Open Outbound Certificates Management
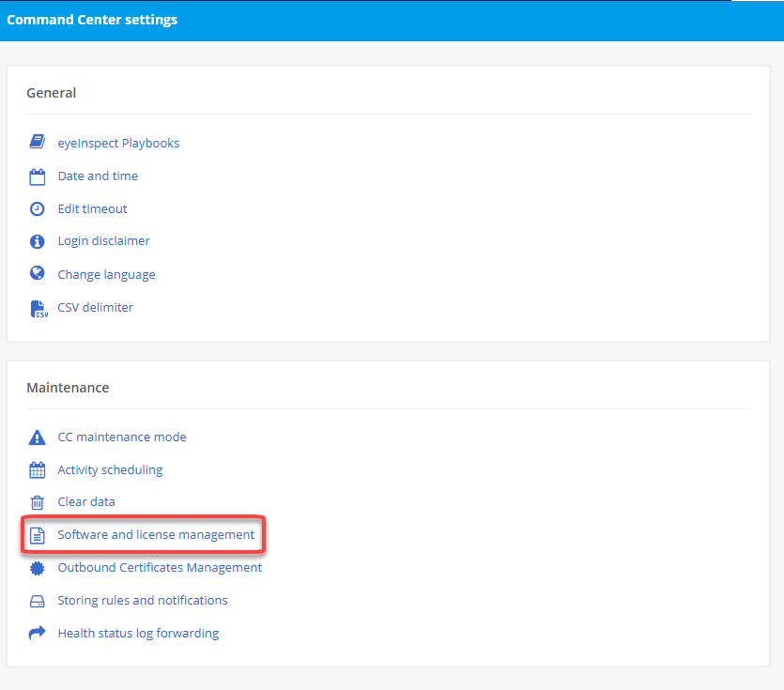 [x=160, y=568]
